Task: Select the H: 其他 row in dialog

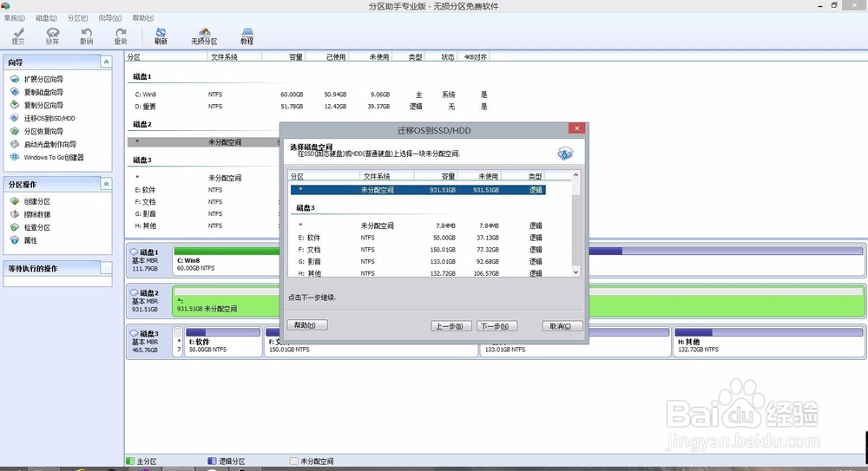Action: pos(418,273)
